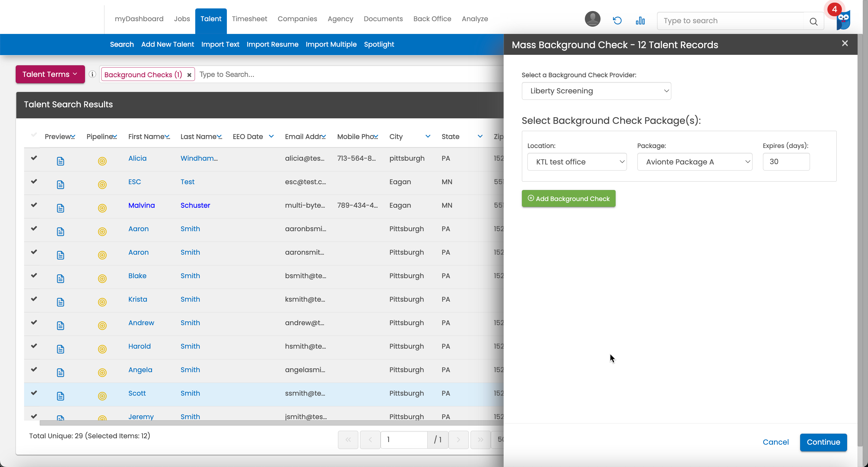Open the First Name column filter chevron
Screen dimensions: 868x467
167,136
